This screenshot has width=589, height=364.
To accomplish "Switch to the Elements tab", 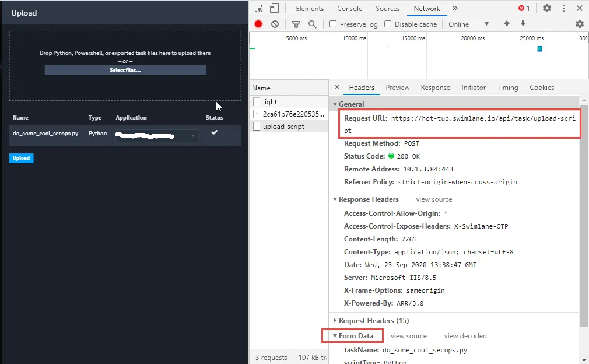I will click(x=310, y=9).
